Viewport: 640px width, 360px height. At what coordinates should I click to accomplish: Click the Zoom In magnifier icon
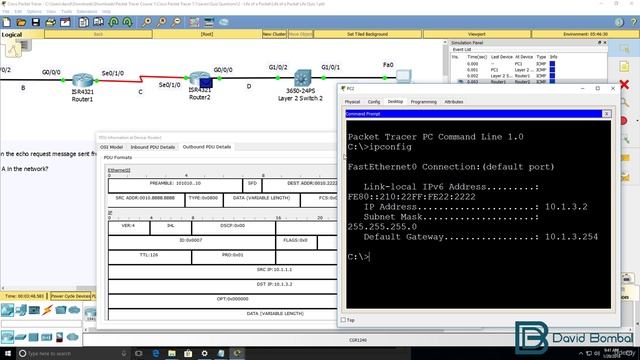pyautogui.click(x=147, y=22)
